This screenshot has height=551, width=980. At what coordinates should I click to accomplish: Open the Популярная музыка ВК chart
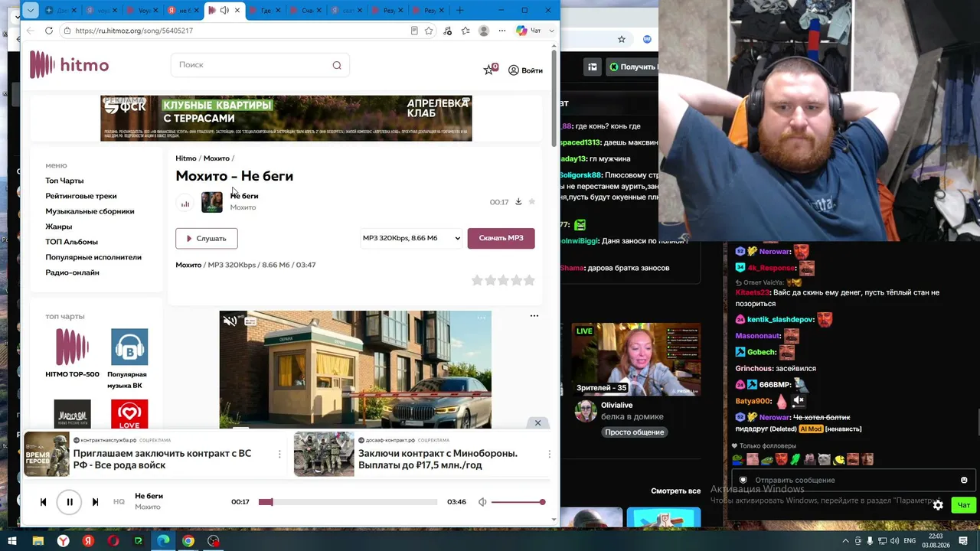pyautogui.click(x=129, y=347)
